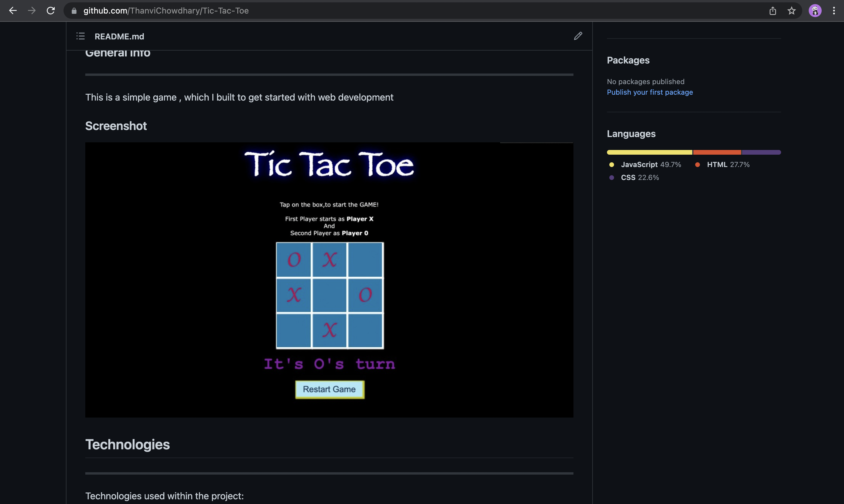Click the github.com address bar URL

coord(166,11)
